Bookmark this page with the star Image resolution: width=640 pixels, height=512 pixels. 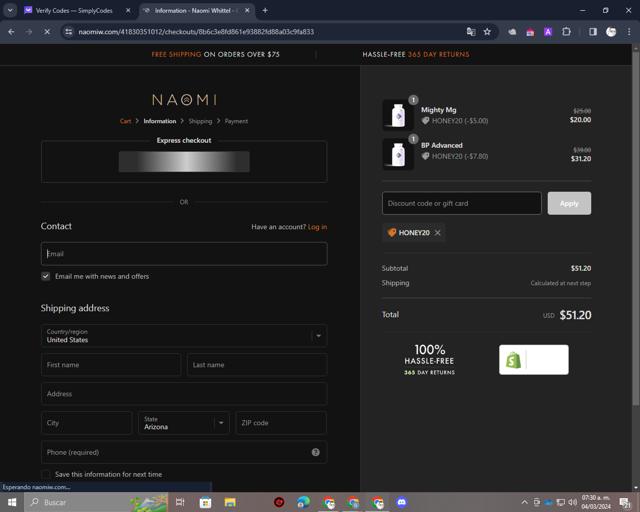487,31
